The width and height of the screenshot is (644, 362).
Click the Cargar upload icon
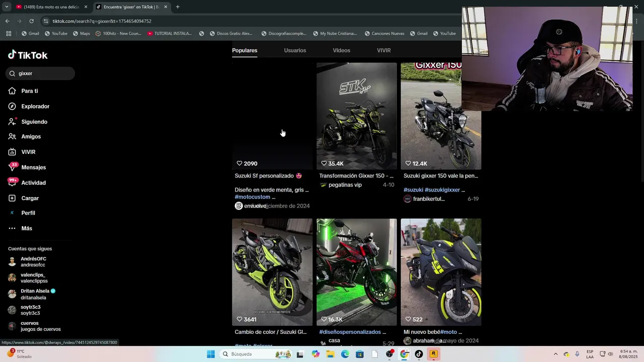pyautogui.click(x=12, y=198)
